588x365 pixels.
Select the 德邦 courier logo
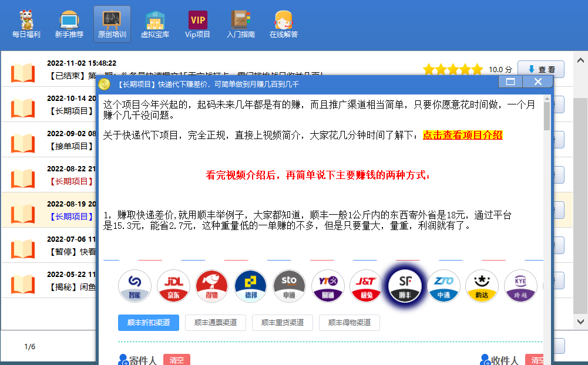tap(250, 286)
